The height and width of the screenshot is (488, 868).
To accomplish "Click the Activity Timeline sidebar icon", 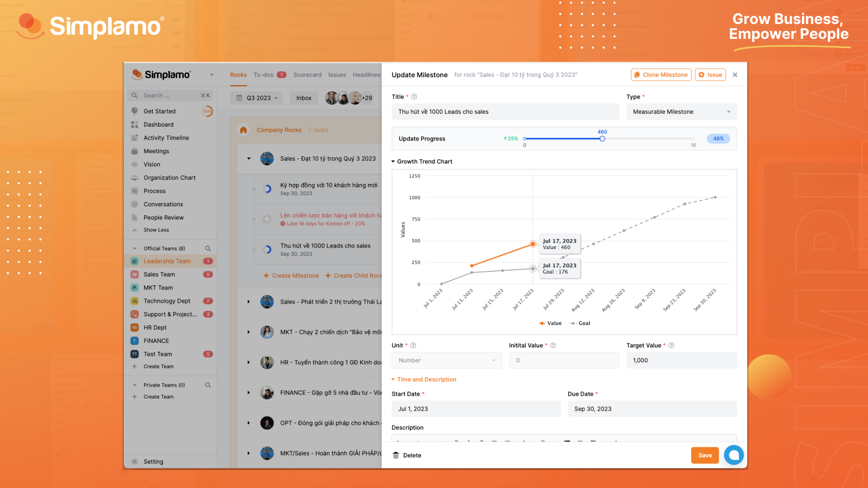I will coord(135,138).
